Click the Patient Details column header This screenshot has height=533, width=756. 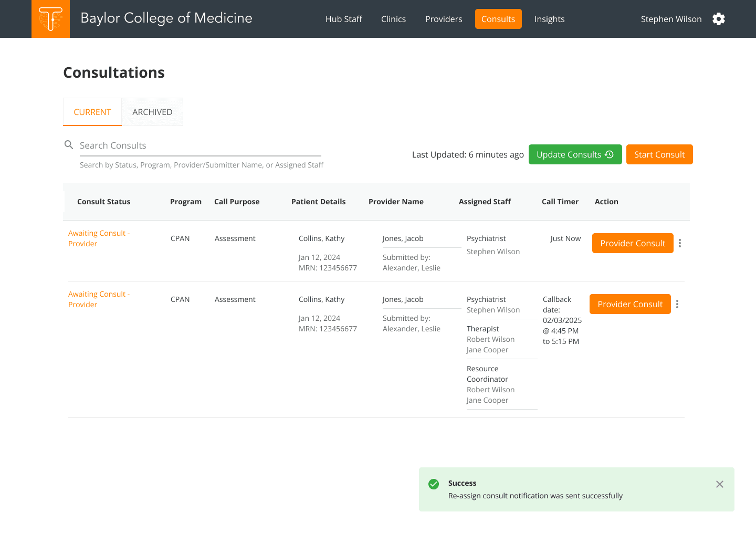(x=319, y=202)
